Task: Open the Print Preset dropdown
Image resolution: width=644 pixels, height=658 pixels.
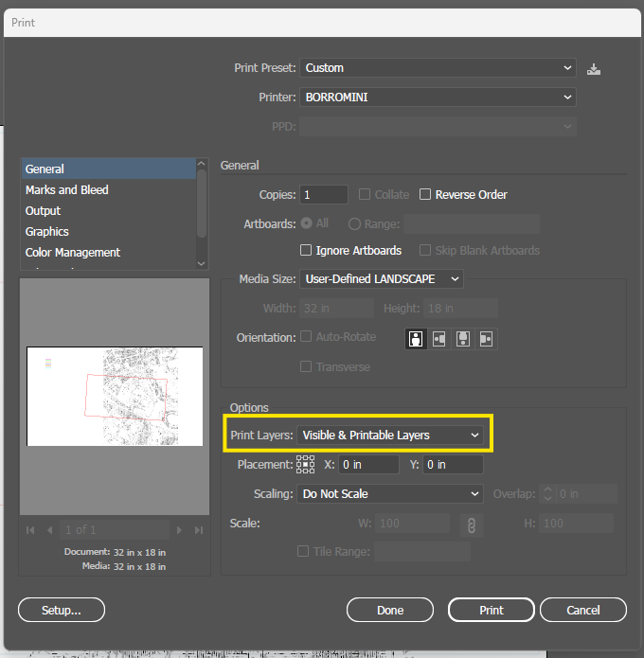Action: coord(438,68)
